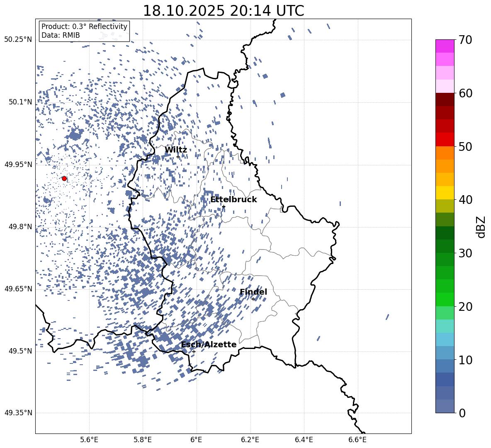Viewport: 491px width, 448px height.
Task: Click the Wiltz city label
Action: [x=176, y=150]
